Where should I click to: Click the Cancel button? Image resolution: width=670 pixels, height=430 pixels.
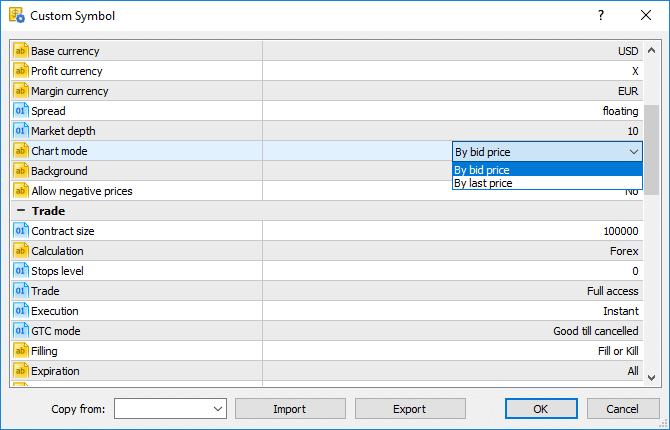pyautogui.click(x=623, y=409)
